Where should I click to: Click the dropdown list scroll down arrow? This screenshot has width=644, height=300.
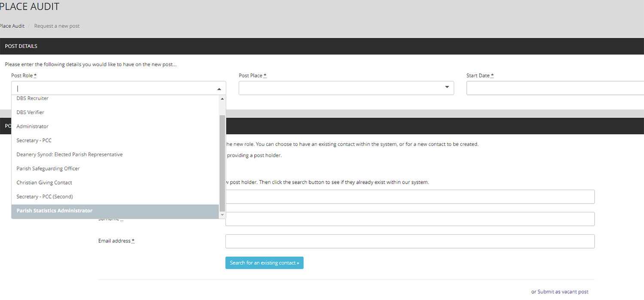tap(222, 215)
